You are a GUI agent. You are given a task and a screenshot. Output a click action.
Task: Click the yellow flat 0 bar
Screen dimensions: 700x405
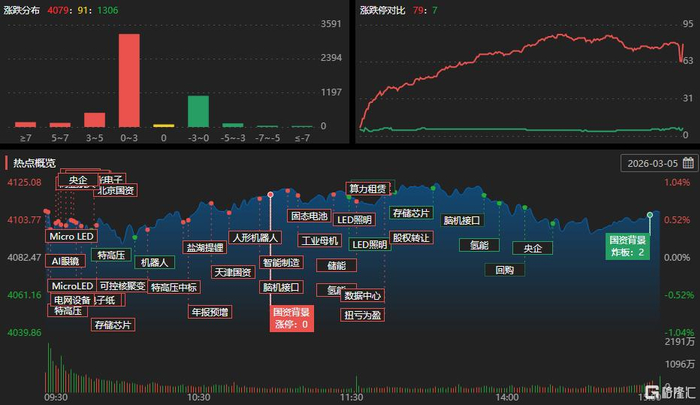(163, 125)
